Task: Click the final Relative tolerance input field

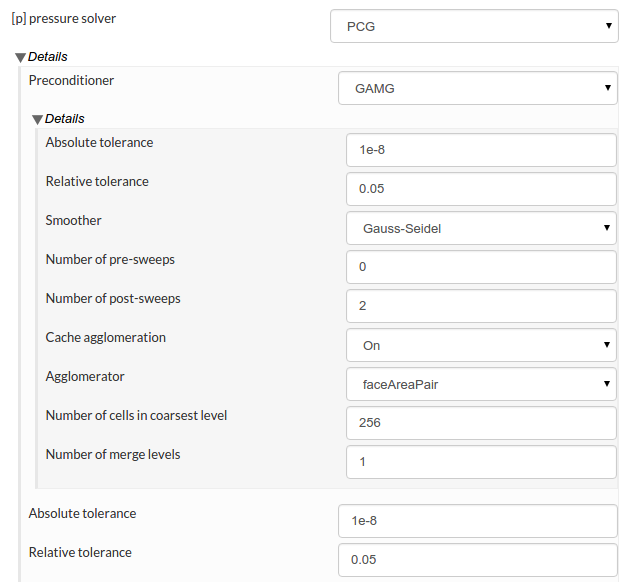Action: [478, 560]
